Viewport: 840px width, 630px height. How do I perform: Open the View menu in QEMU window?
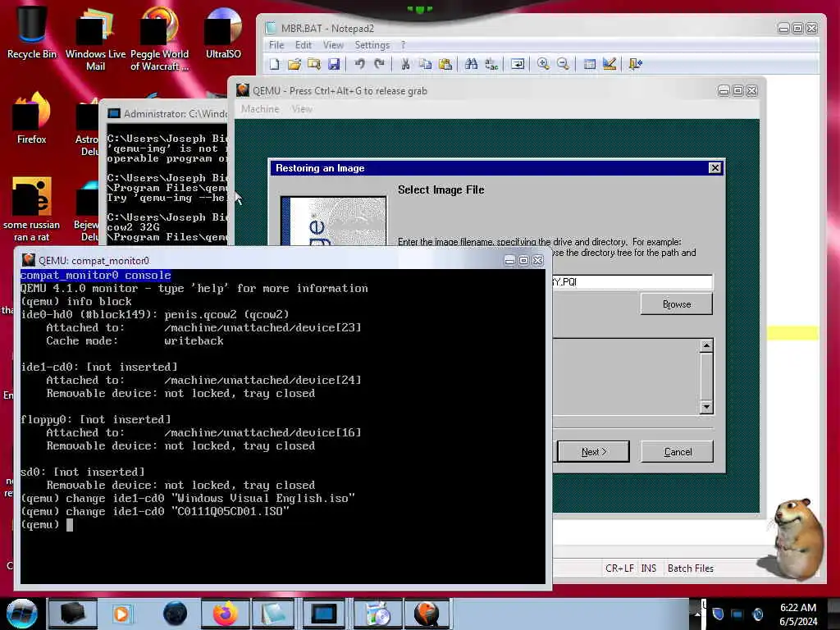point(302,109)
